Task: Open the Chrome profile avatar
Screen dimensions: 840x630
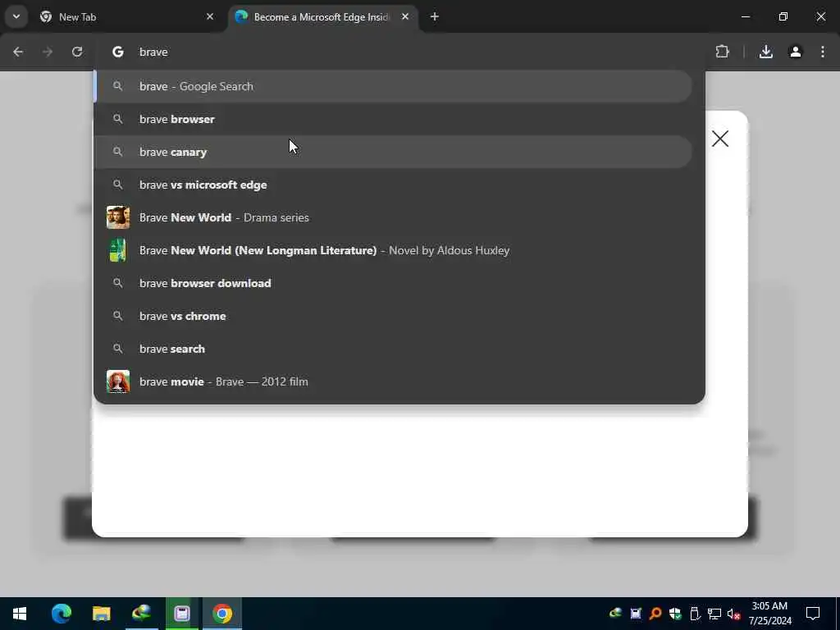Action: [x=796, y=52]
